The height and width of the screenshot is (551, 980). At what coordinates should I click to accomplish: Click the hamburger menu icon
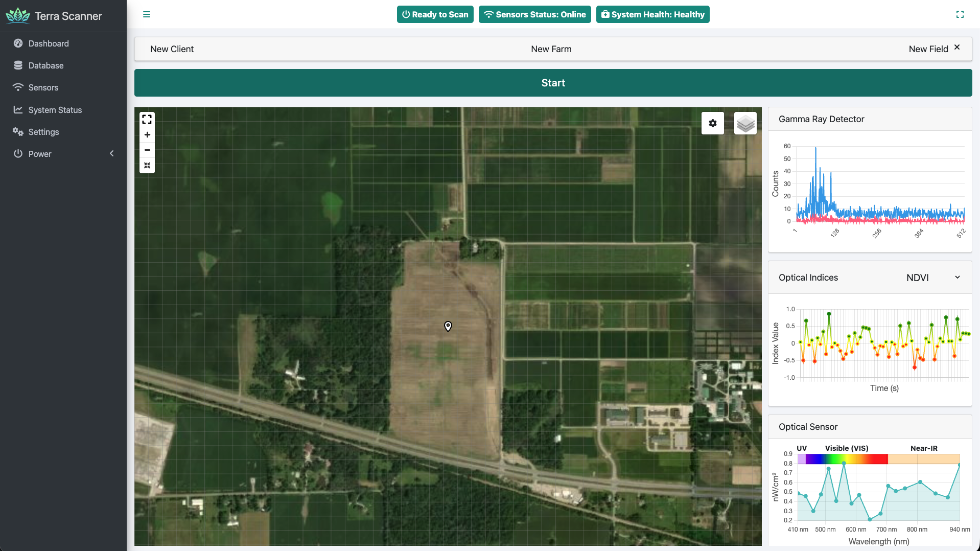pyautogui.click(x=147, y=14)
